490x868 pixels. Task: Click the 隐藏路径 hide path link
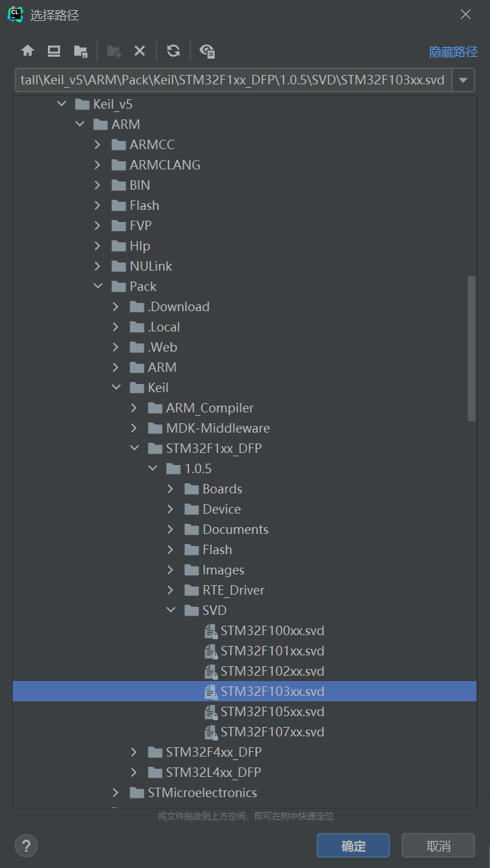coord(453,52)
